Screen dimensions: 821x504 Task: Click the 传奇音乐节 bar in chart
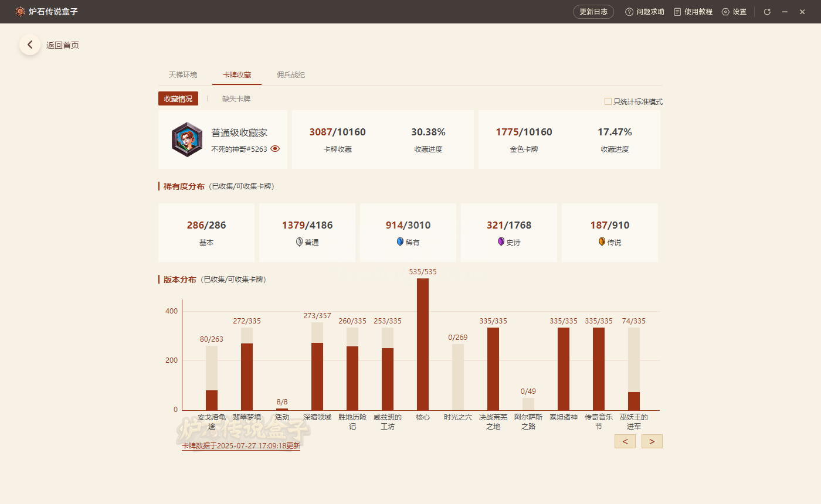tap(599, 369)
